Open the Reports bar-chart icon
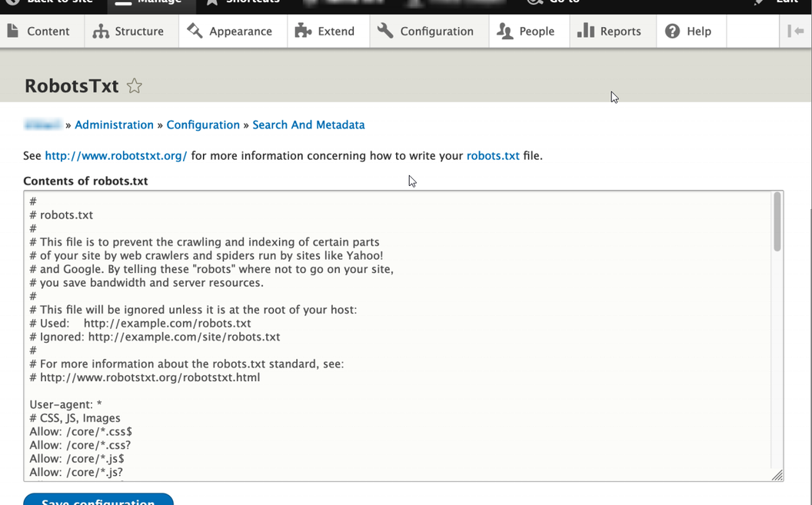812x505 pixels. point(585,31)
